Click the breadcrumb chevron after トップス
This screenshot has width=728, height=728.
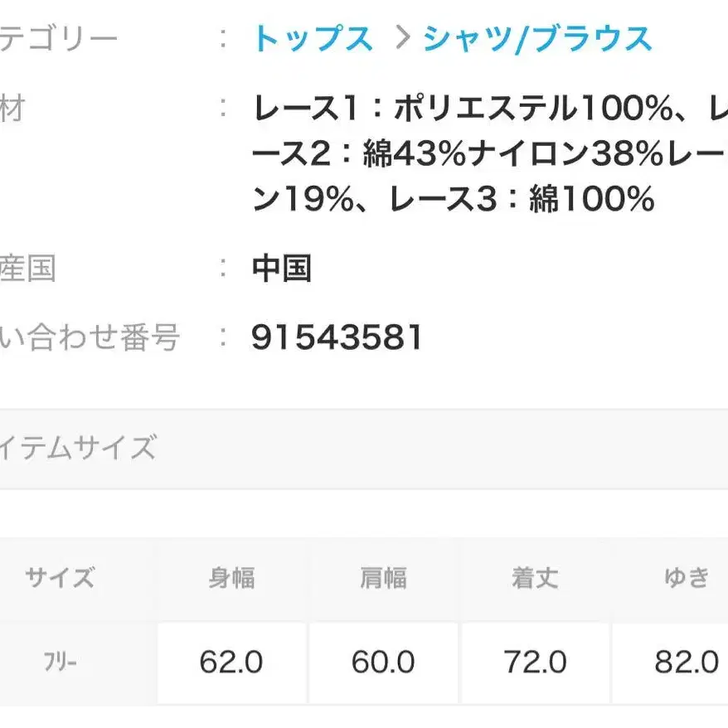coord(404,39)
